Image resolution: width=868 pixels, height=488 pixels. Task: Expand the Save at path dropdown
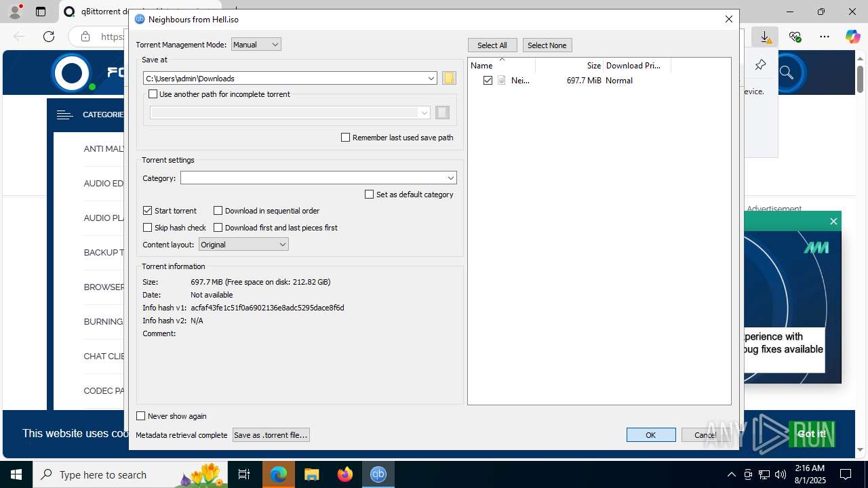tap(431, 78)
